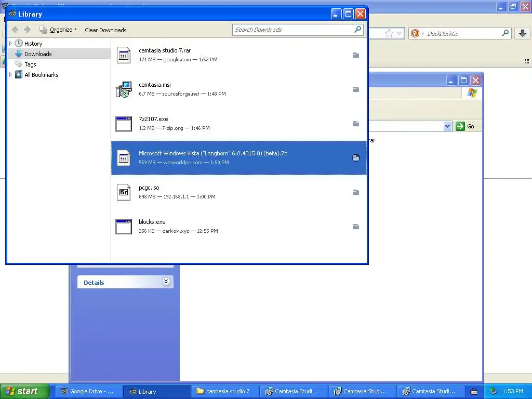Select the blocks.exe file name
Screen dimensions: 532x399
(x=152, y=221)
